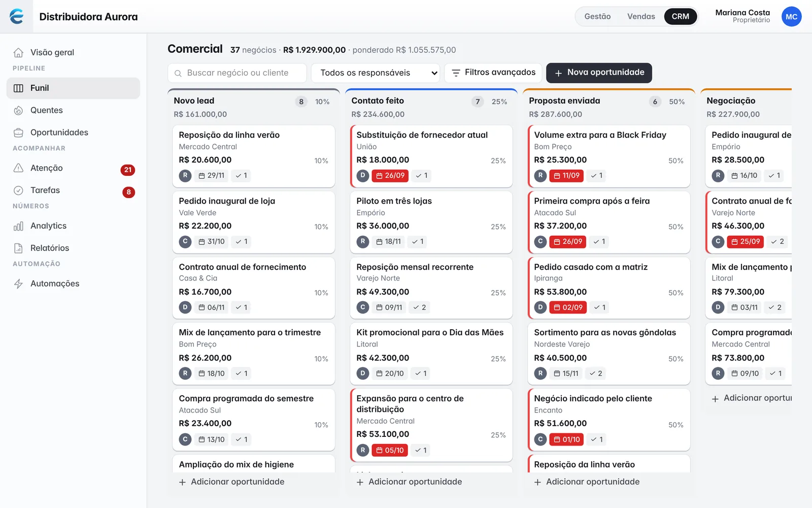Click overdue 05/10 date on Expansão card

(390, 451)
